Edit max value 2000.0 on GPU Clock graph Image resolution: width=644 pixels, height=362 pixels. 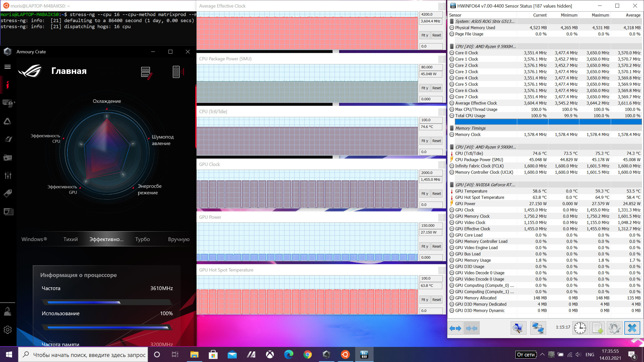[431, 173]
